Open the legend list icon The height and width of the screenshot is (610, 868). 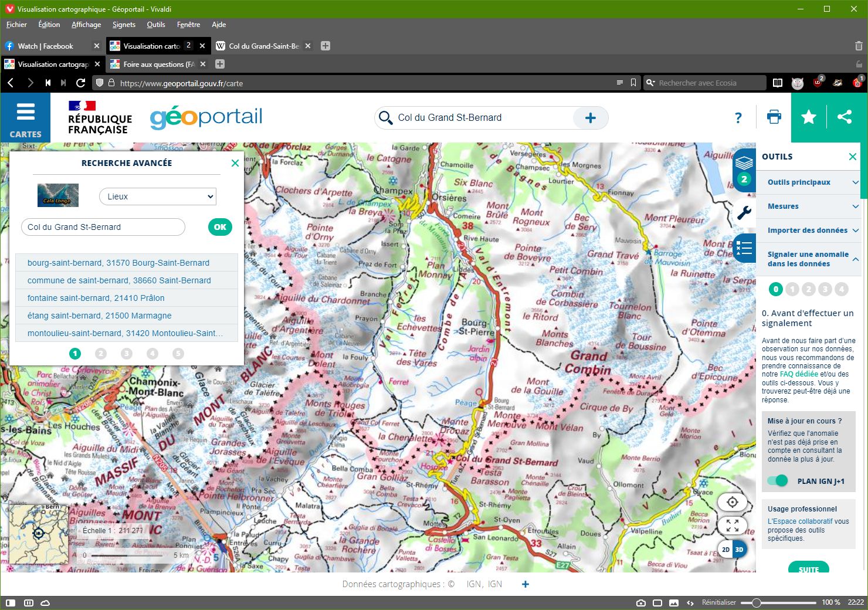(x=744, y=248)
